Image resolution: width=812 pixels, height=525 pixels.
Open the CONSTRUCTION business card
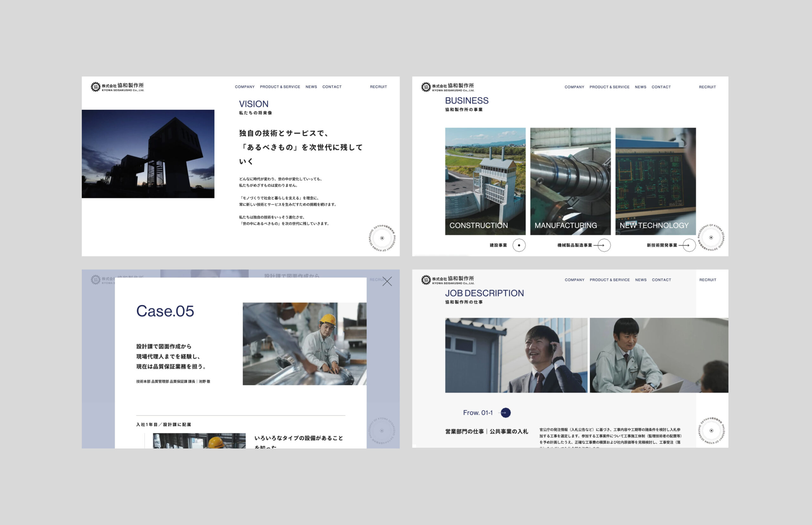(x=485, y=181)
